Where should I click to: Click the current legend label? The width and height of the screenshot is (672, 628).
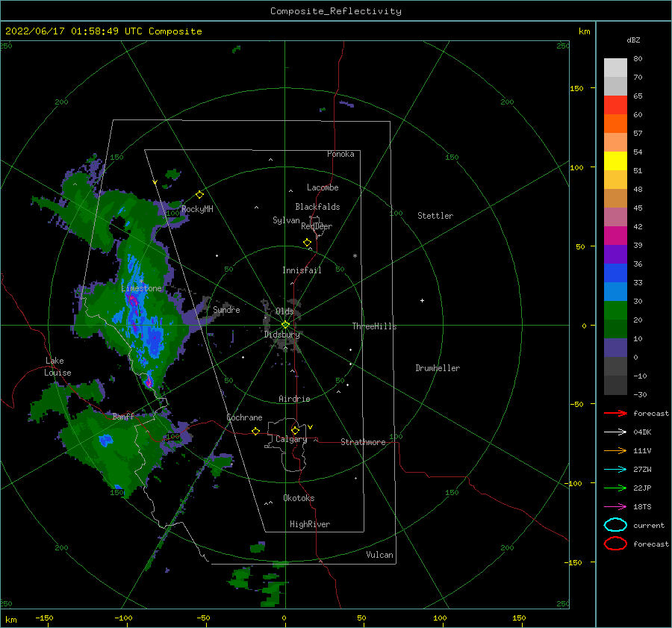tap(648, 525)
